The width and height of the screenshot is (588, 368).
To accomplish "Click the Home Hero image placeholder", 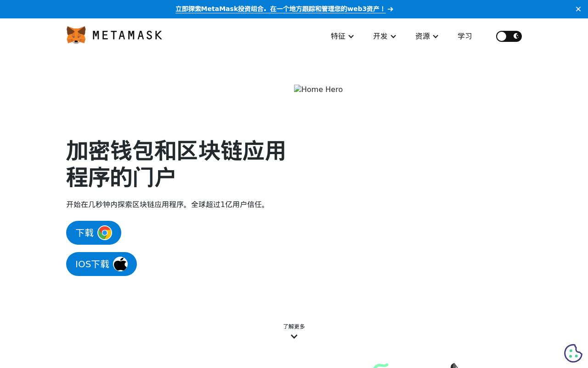I will point(318,89).
